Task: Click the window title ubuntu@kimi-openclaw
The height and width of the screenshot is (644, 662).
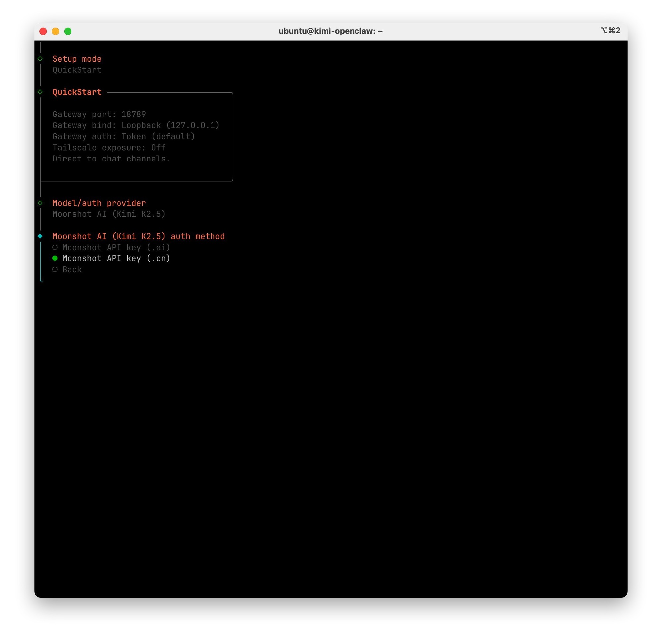Action: click(330, 31)
